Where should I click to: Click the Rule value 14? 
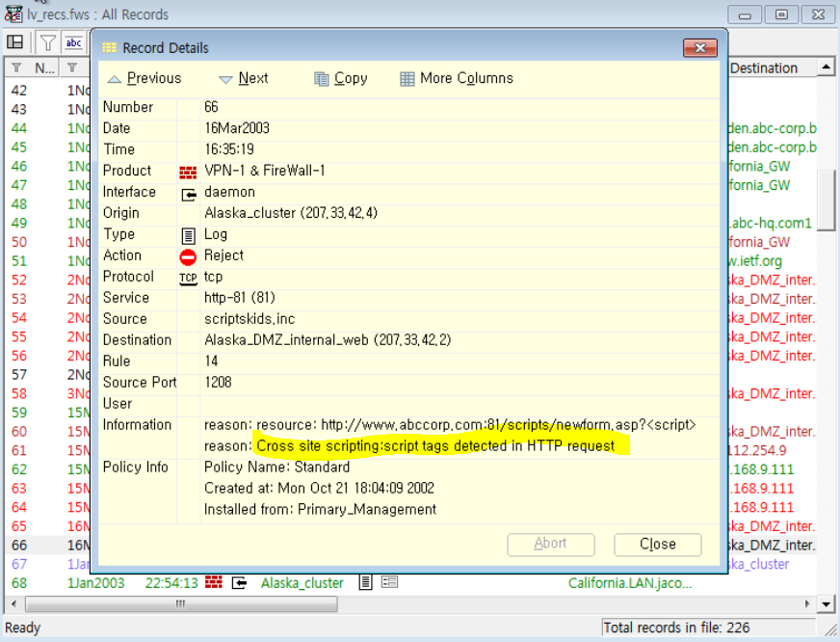click(211, 361)
